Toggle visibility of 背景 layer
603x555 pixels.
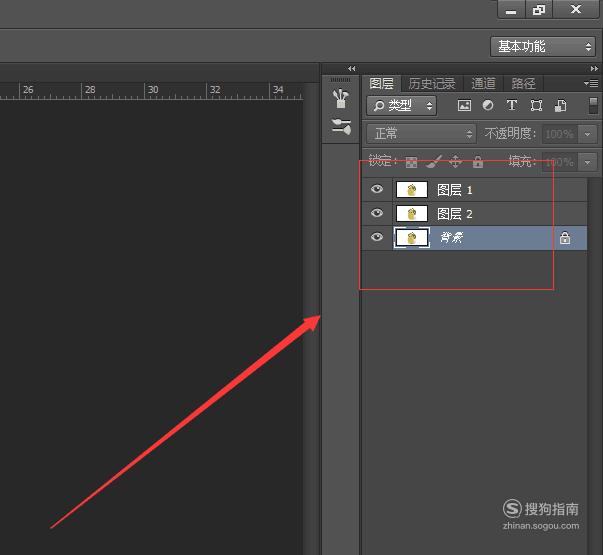pyautogui.click(x=377, y=237)
